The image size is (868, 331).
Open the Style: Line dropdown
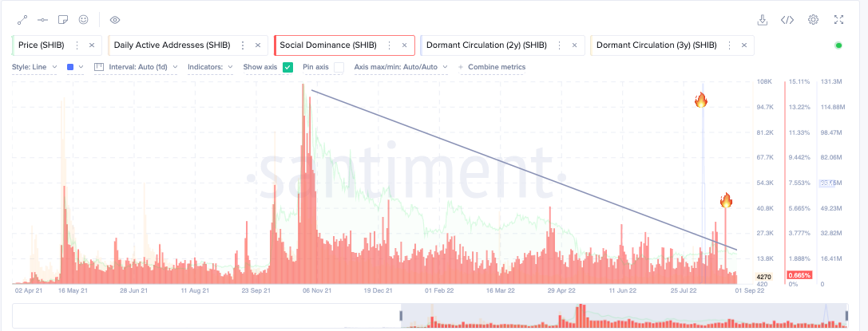[x=34, y=67]
